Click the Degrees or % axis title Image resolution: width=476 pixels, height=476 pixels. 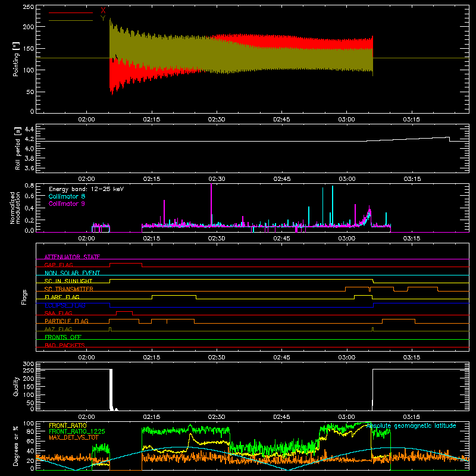(x=16, y=446)
